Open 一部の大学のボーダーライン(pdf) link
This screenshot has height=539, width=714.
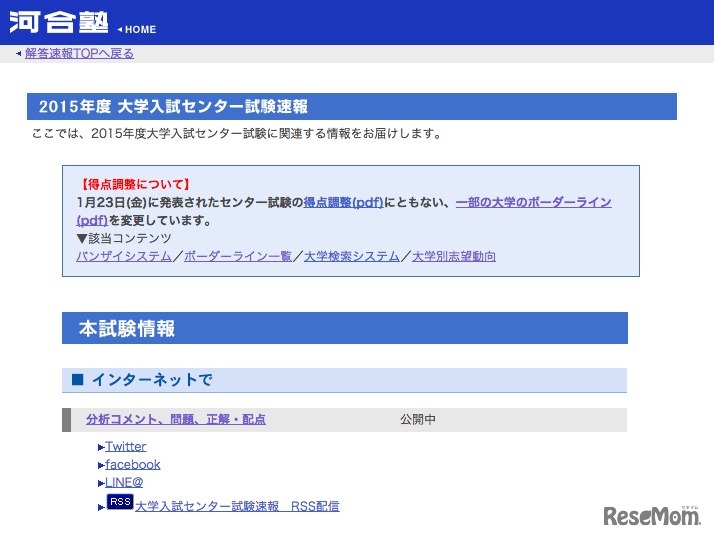point(533,202)
